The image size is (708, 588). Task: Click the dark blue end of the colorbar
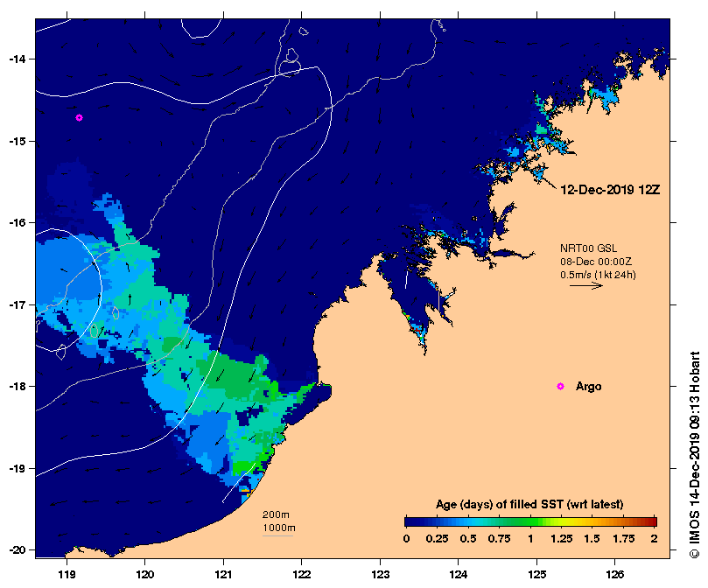click(x=411, y=522)
